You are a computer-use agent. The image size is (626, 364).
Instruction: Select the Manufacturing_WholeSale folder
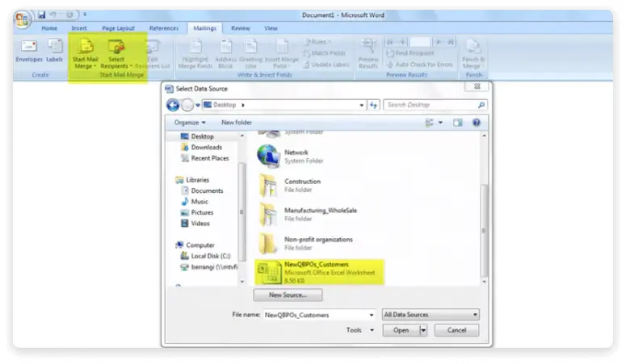coord(308,215)
